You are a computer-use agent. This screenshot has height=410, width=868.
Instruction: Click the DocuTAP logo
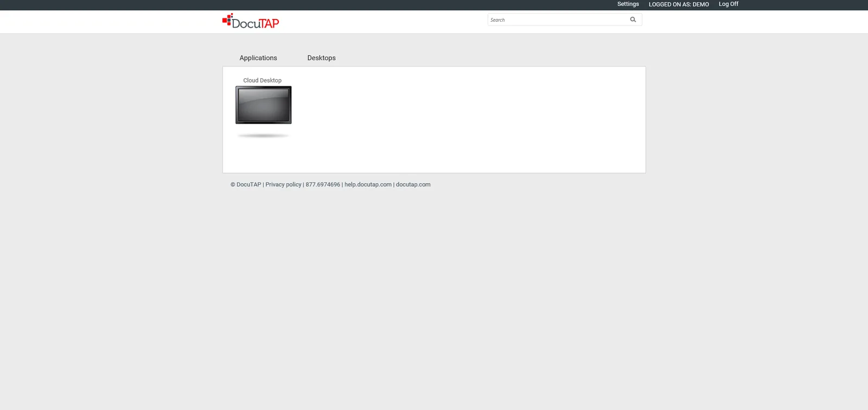point(251,21)
